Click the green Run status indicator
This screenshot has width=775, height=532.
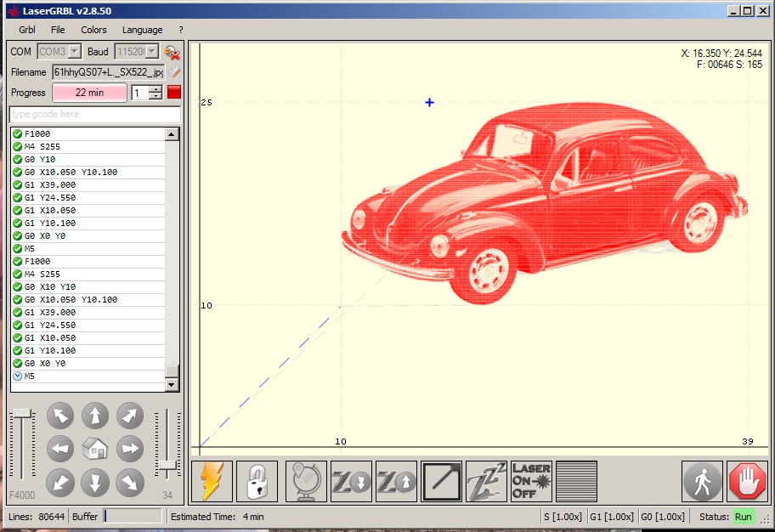744,517
